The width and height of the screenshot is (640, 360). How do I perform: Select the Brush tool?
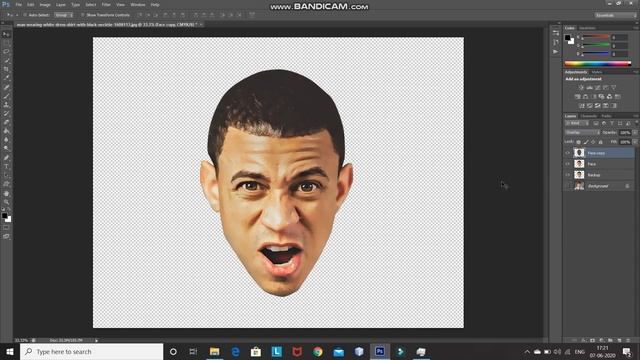(6, 96)
